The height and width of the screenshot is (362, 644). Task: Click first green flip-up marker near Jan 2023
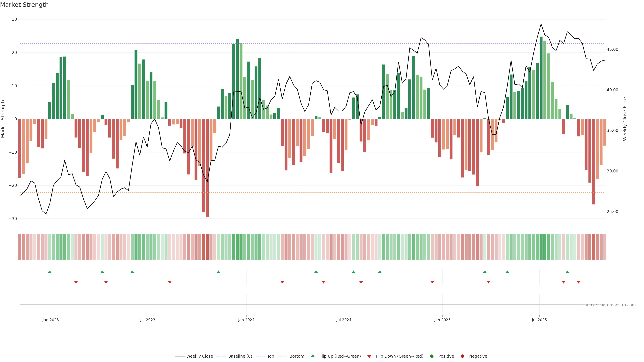point(50,272)
